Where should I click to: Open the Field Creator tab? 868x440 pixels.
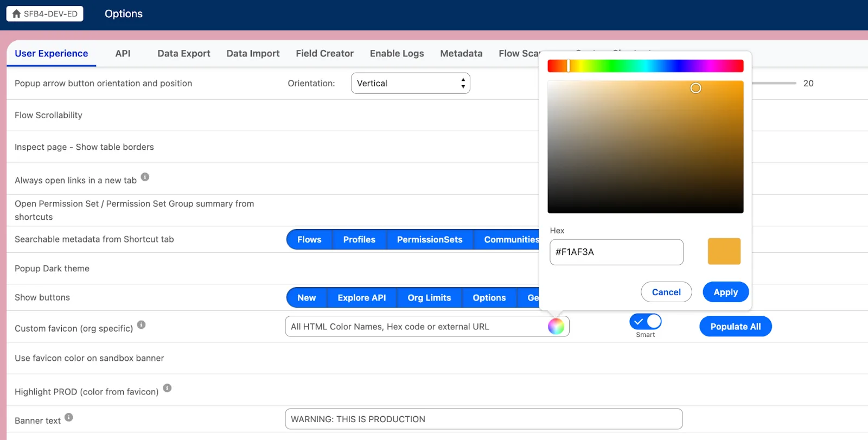point(324,54)
